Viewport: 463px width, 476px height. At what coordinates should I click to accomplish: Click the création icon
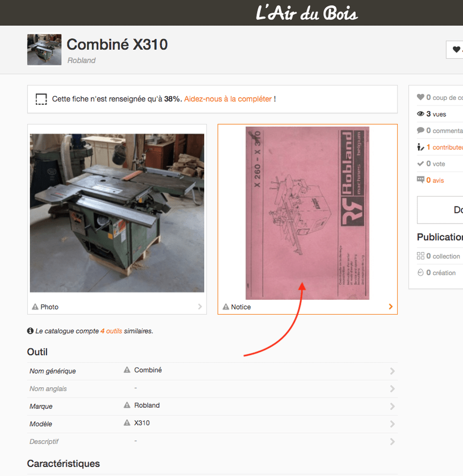coord(421,272)
